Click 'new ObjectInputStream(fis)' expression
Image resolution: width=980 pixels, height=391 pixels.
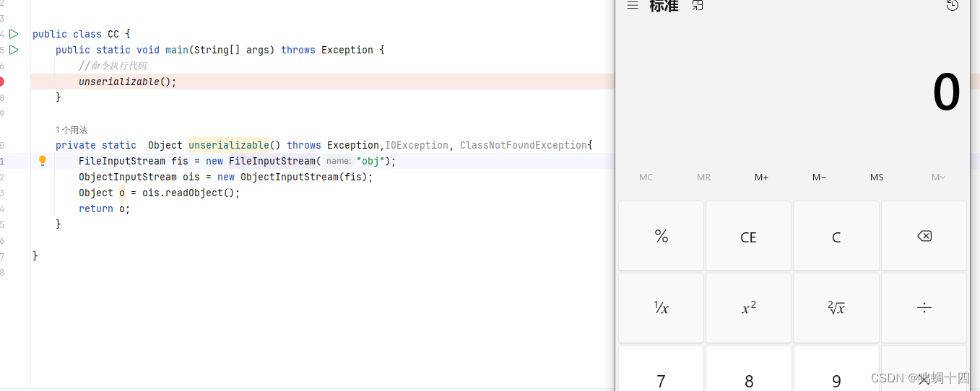click(x=292, y=177)
